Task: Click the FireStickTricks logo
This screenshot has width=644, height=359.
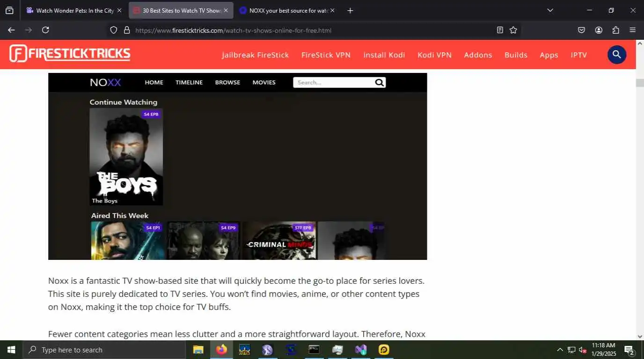Action: click(70, 54)
